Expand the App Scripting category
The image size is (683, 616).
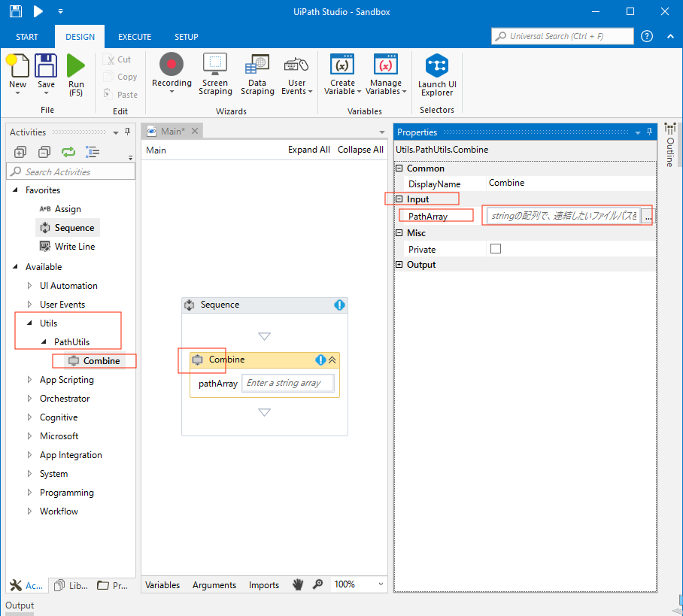click(29, 380)
